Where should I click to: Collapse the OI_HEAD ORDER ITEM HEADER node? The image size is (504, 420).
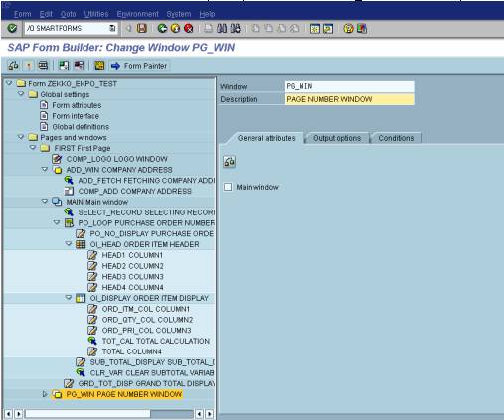pyautogui.click(x=69, y=244)
